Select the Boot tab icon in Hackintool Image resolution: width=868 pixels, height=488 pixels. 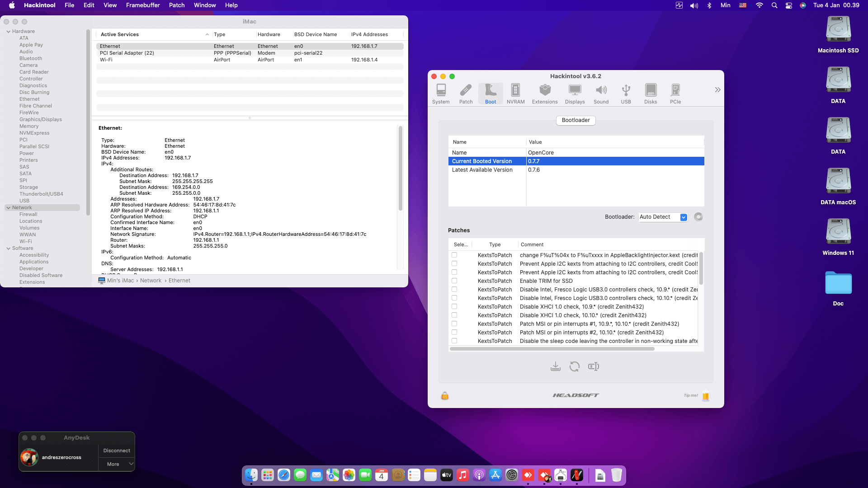coord(491,94)
